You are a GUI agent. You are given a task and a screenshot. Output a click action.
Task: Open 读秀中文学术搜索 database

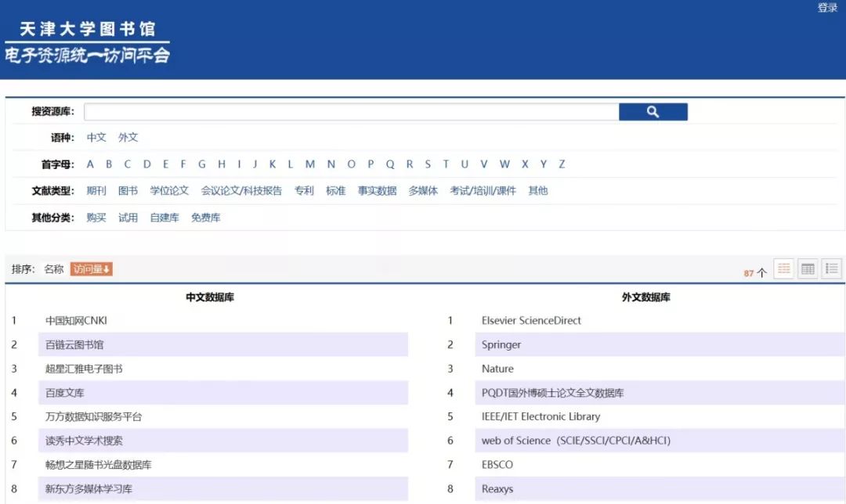point(84,441)
